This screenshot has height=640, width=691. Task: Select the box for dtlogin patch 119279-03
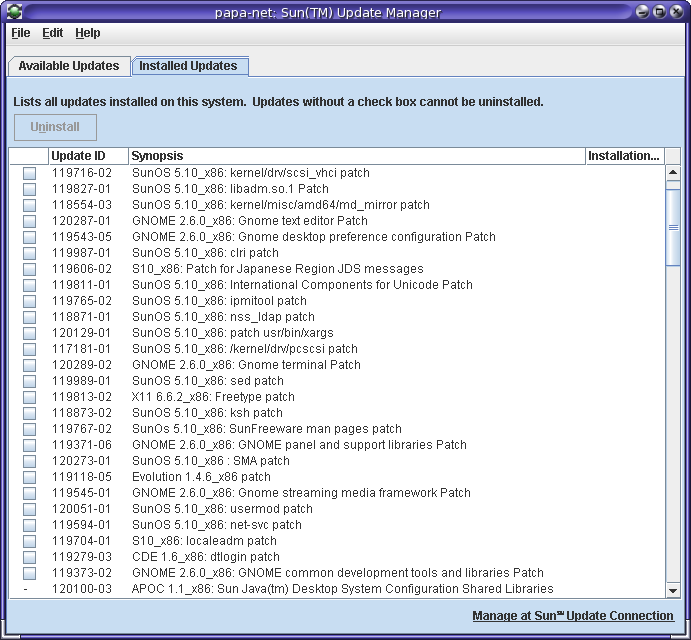[x=30, y=557]
